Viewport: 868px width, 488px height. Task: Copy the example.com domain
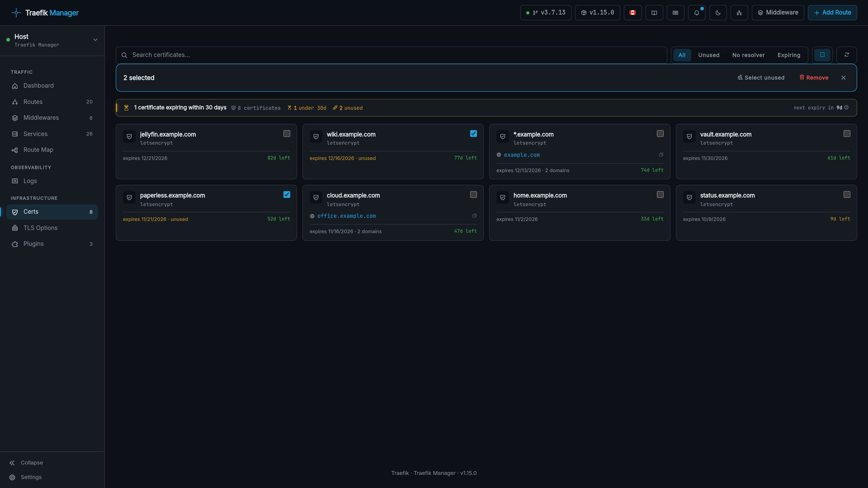661,155
